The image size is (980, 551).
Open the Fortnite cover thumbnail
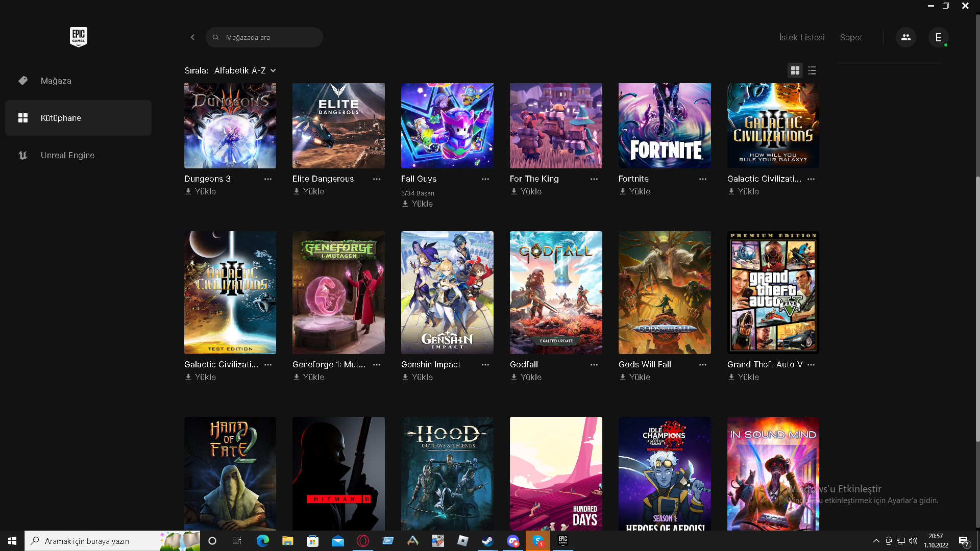point(665,126)
